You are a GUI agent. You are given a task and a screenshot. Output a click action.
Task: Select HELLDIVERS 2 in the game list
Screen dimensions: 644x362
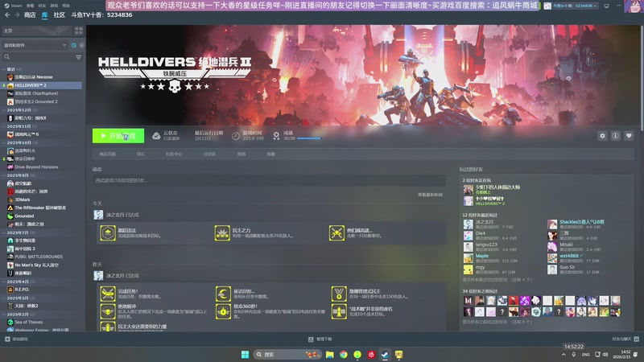click(x=41, y=85)
